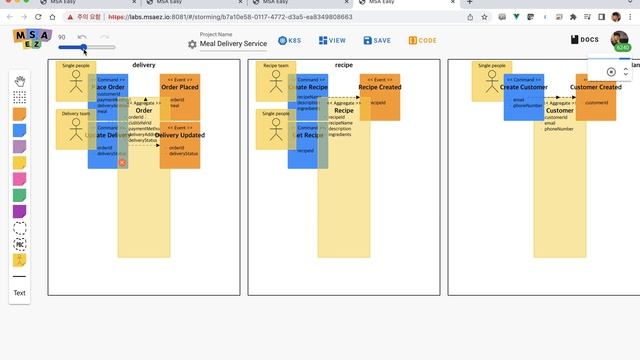Toggle the up-down chevron in floating panel
640x360 pixels.
626,72
